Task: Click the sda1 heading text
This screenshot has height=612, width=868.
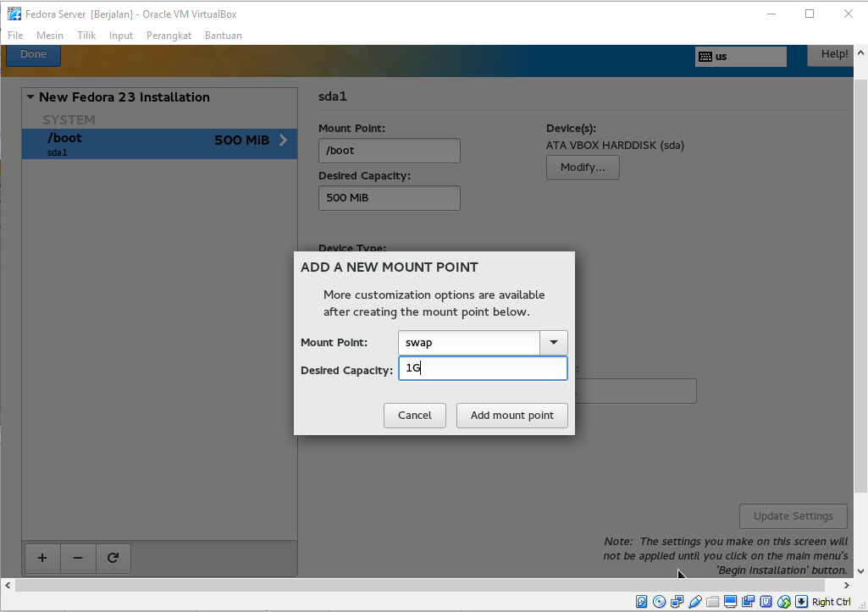Action: (333, 96)
